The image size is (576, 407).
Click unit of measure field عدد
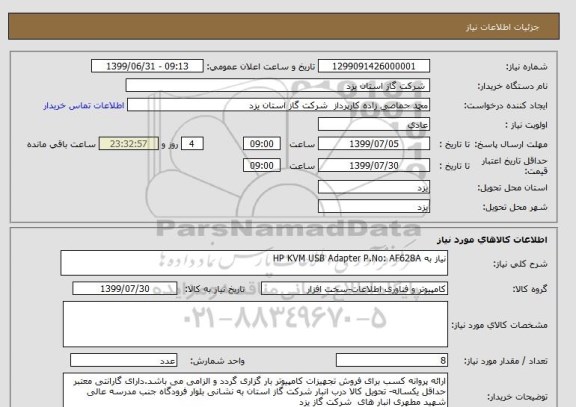pyautogui.click(x=123, y=360)
